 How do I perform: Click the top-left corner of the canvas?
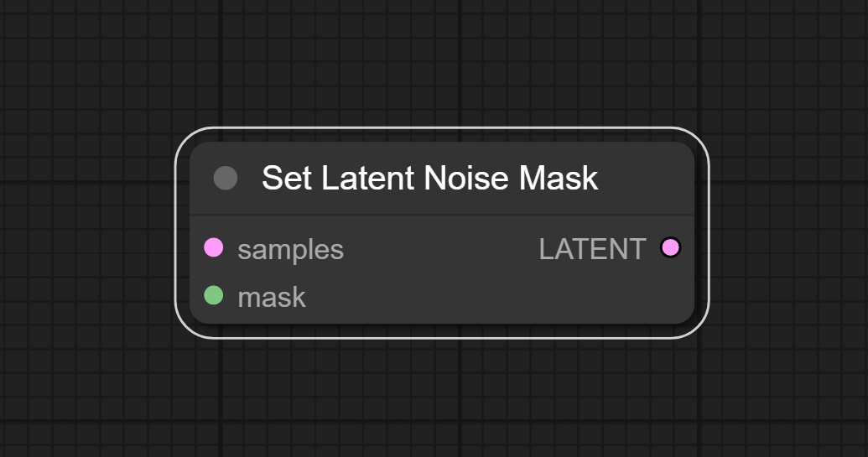point(4,4)
